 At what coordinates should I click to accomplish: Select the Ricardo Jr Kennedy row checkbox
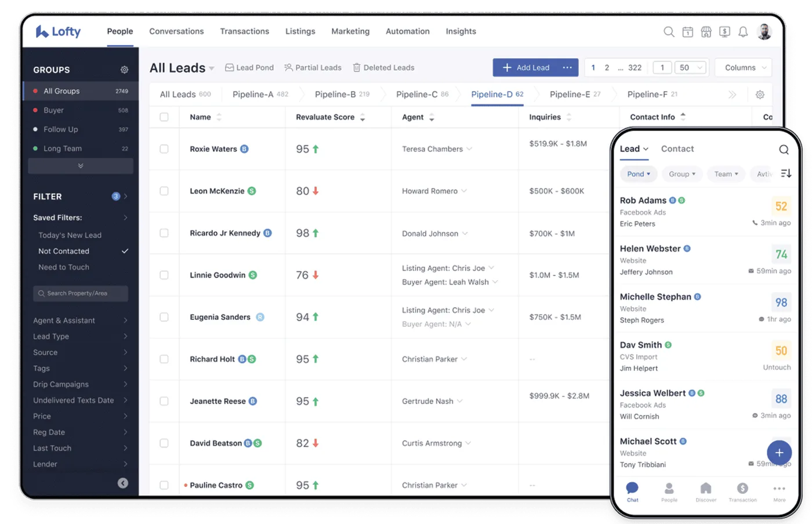tap(164, 233)
